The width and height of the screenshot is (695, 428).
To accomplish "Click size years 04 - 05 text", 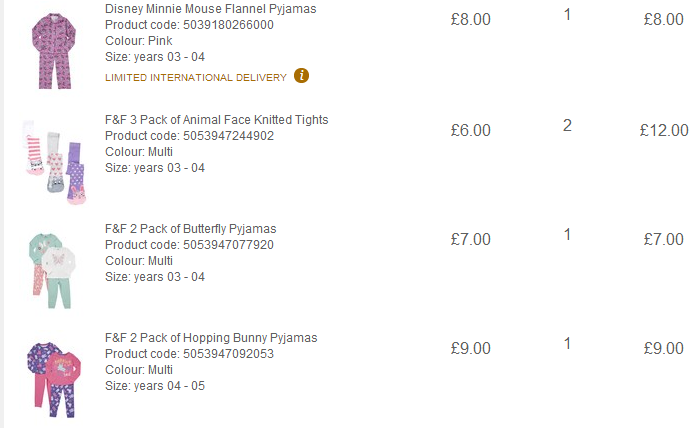I will click(x=155, y=386).
